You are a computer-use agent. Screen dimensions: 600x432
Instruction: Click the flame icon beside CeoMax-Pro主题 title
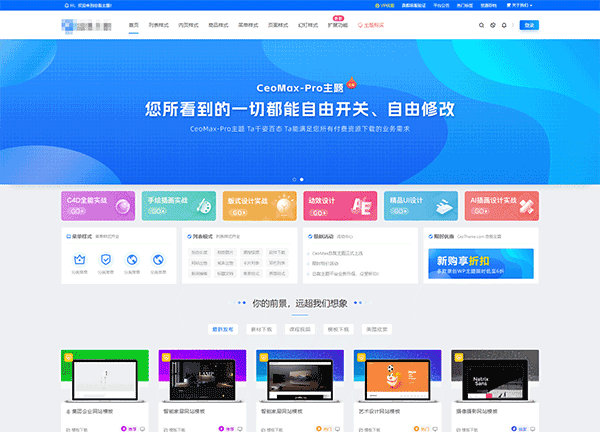tap(351, 83)
